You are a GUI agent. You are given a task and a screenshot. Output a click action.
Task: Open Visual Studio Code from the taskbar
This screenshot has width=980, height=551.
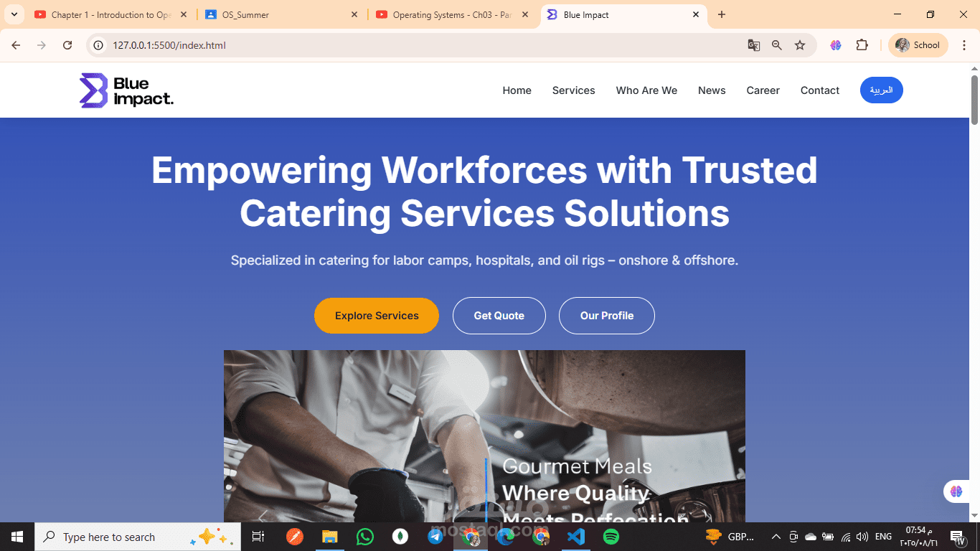(x=576, y=537)
